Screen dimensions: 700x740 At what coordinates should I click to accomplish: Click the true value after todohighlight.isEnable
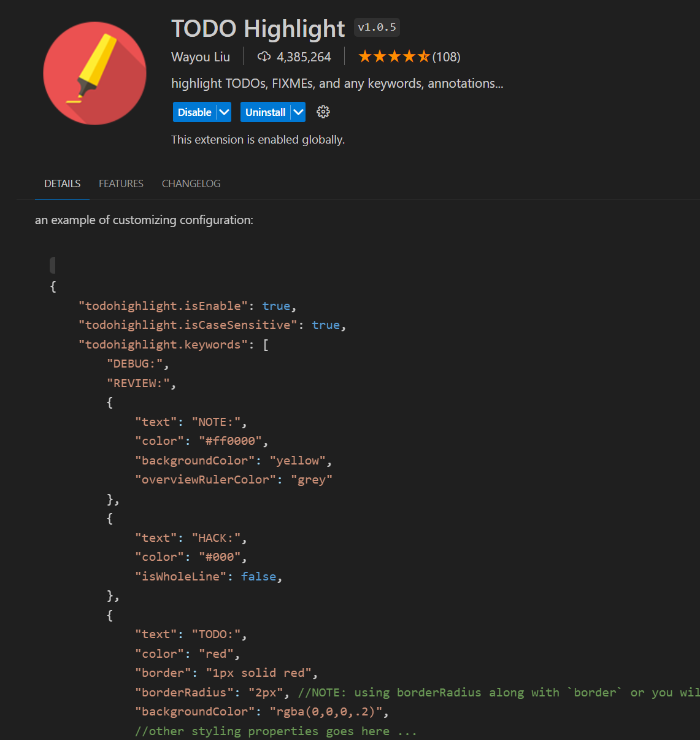tap(276, 306)
